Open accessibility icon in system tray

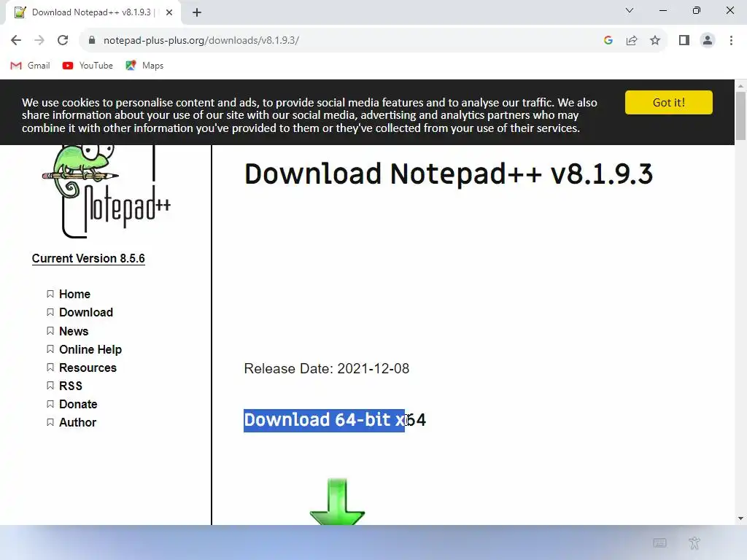point(694,542)
